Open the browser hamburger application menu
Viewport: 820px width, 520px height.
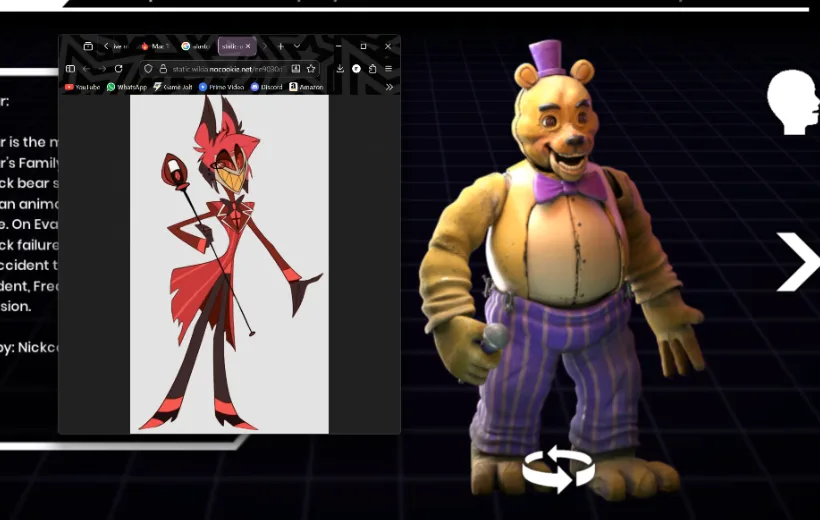click(389, 69)
